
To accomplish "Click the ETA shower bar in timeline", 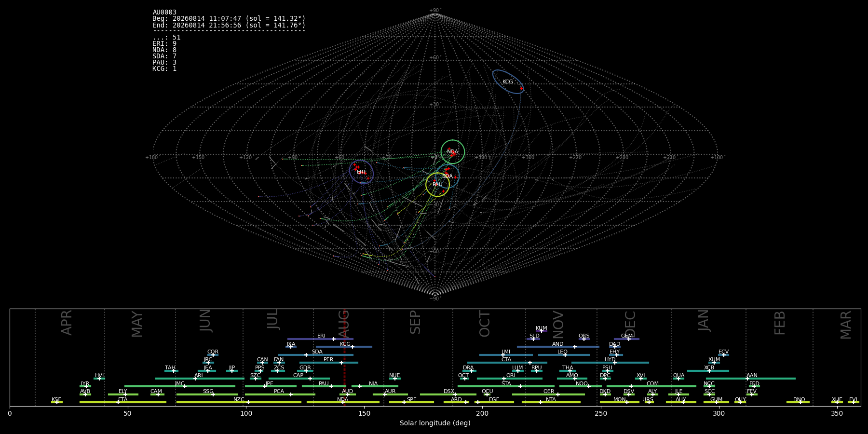I will 123,402.
